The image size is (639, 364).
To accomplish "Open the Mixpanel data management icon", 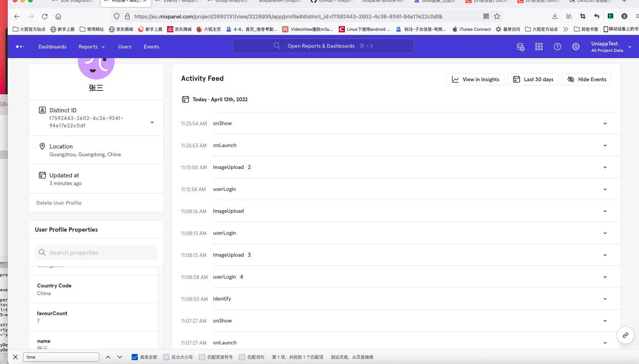I will tap(520, 47).
